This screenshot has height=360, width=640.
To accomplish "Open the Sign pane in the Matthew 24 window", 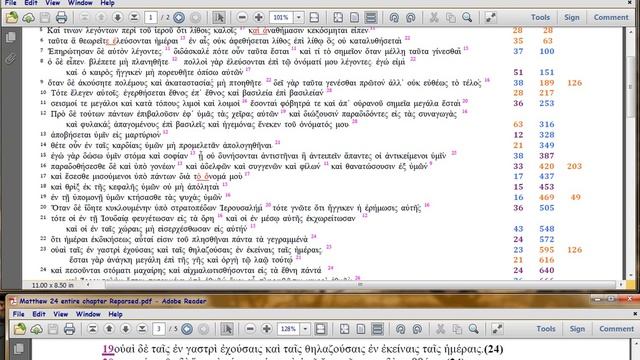I will point(577,329).
